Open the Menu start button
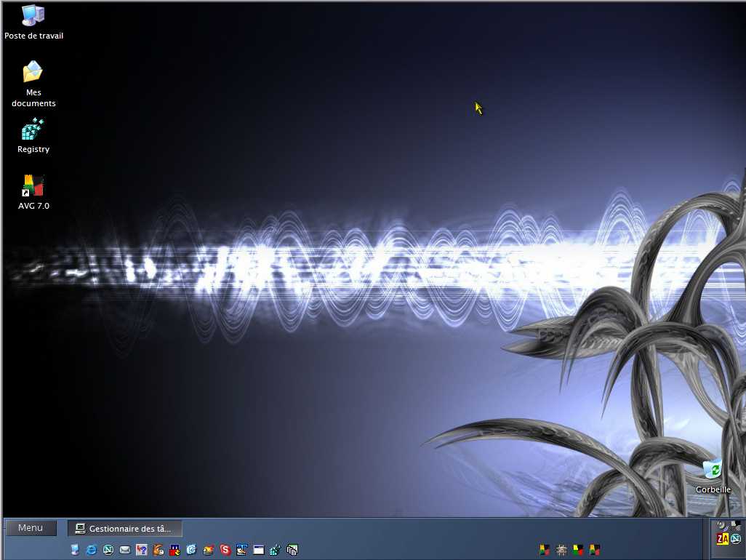The image size is (746, 560). [x=31, y=528]
